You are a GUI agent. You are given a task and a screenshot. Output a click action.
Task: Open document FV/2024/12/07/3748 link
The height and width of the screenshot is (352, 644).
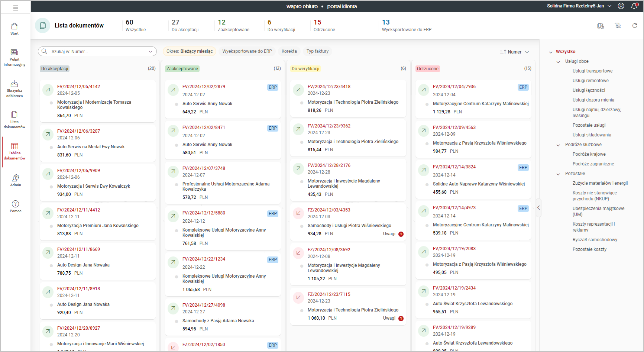(204, 168)
